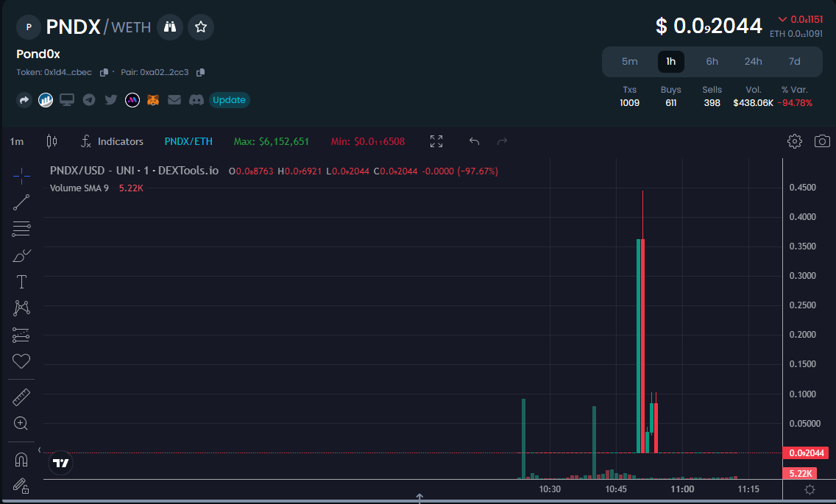Open the PNDX/ETH pair link

(188, 141)
